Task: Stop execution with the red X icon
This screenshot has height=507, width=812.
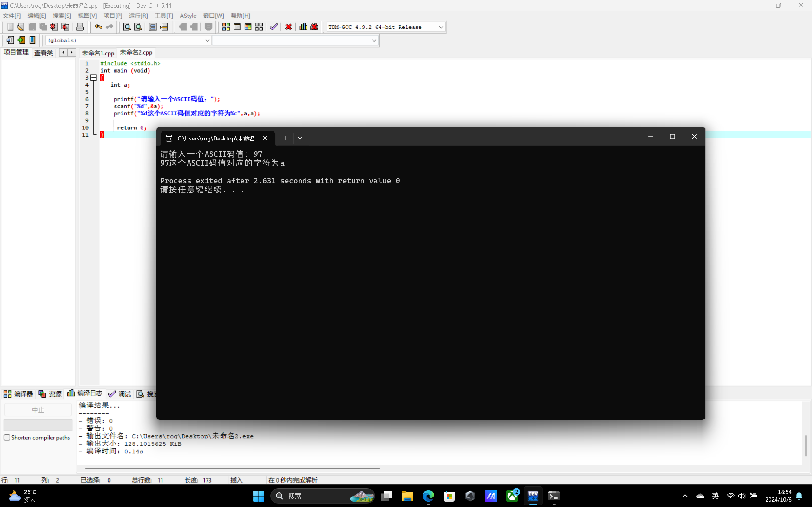Action: pos(288,27)
